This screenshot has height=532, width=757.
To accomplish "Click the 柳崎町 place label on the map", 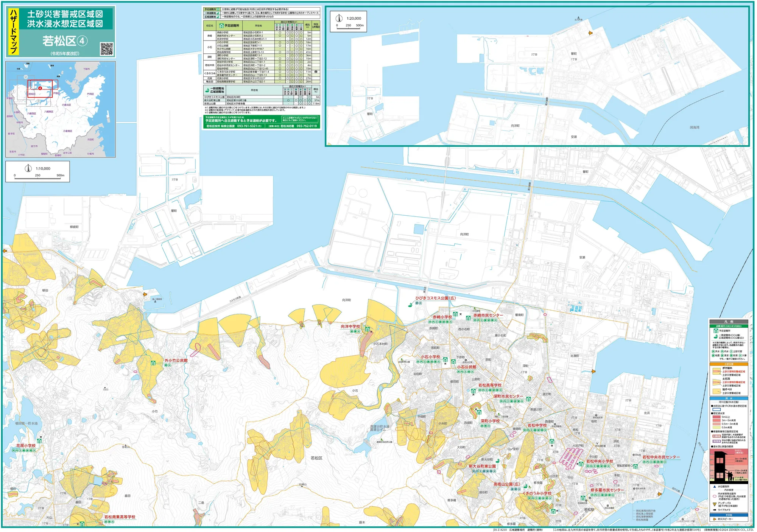I will pos(74,227).
